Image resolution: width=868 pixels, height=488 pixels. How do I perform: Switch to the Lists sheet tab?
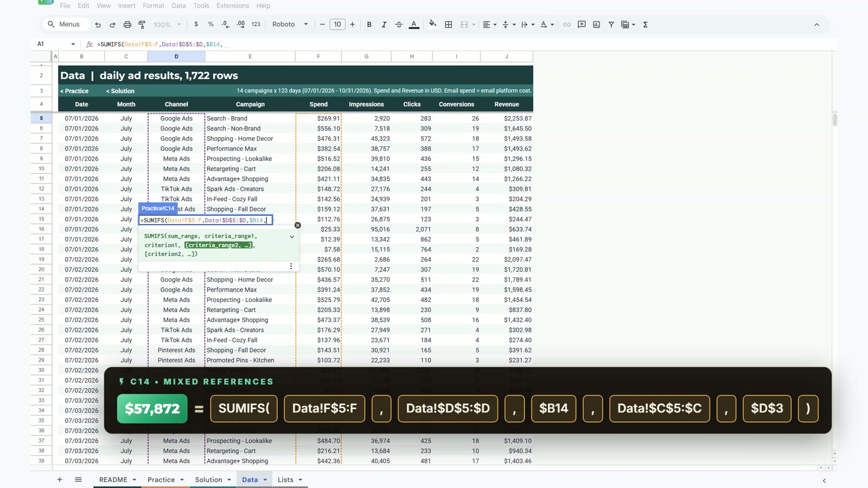(285, 480)
